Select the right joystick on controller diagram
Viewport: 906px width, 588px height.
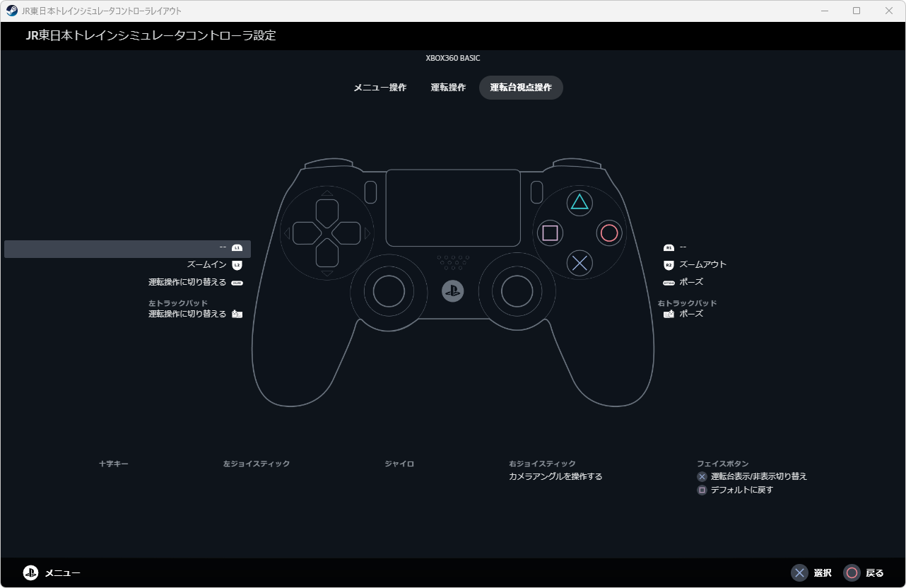coord(517,290)
